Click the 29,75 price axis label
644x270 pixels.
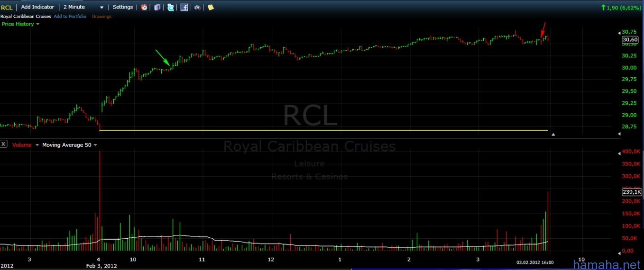[629, 80]
